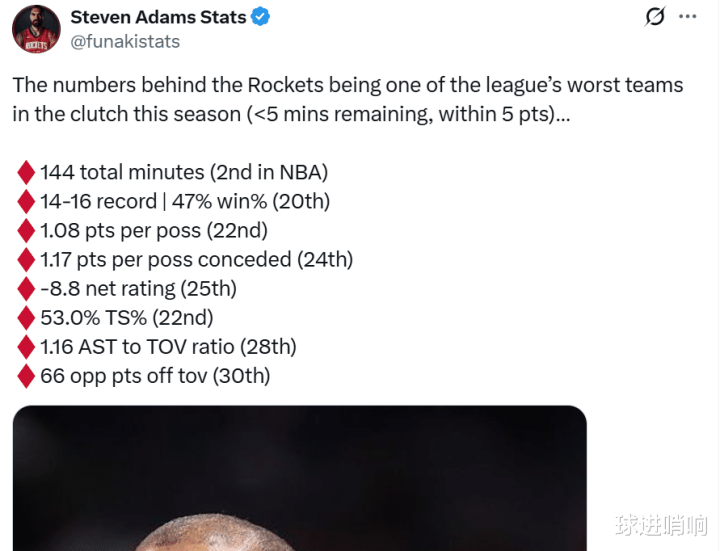Open the attached tweet photo
Viewport: 720px width, 551px height.
(299, 478)
